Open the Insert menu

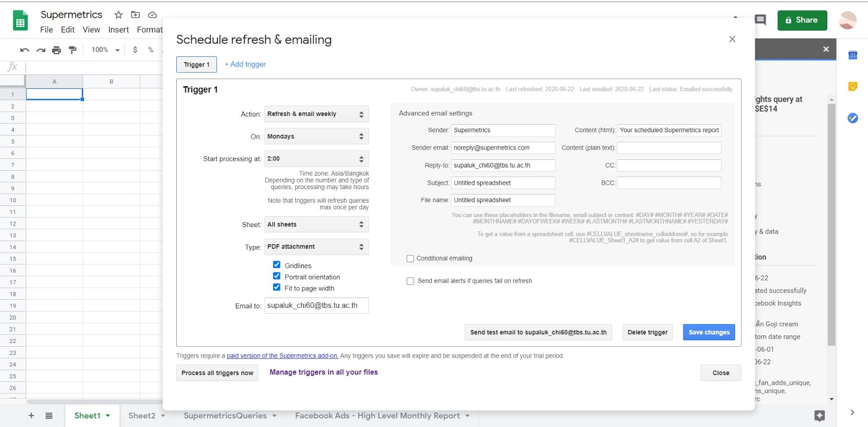click(x=118, y=30)
